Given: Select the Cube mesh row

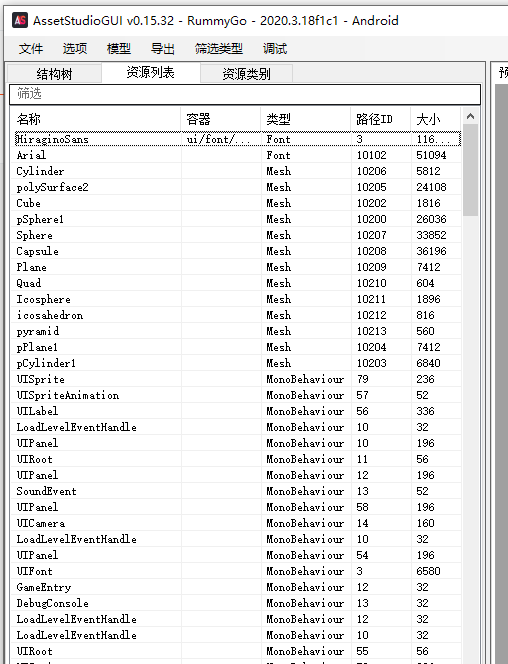Looking at the screenshot, I should (x=237, y=203).
